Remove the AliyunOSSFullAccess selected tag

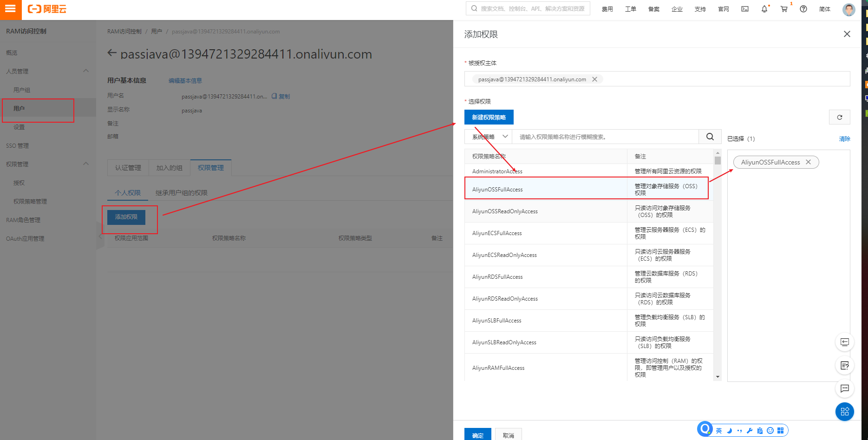pyautogui.click(x=808, y=162)
